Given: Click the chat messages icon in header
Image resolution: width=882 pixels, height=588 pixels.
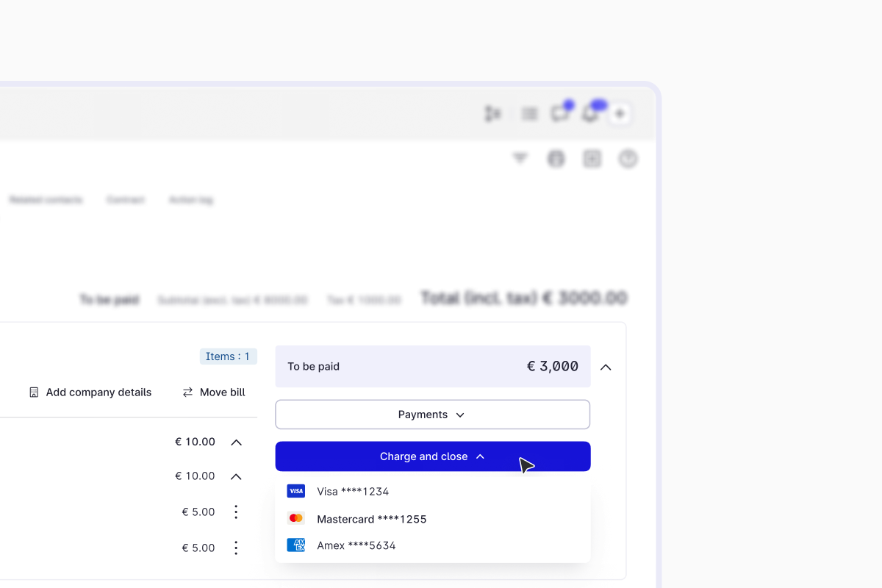Looking at the screenshot, I should (x=560, y=114).
